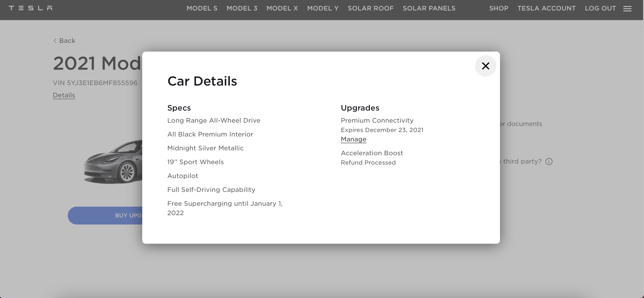Open the Shop link
644x298 pixels.
coord(498,8)
